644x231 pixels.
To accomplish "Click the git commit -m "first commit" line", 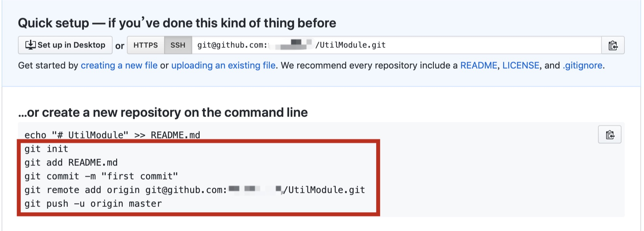I will [101, 176].
